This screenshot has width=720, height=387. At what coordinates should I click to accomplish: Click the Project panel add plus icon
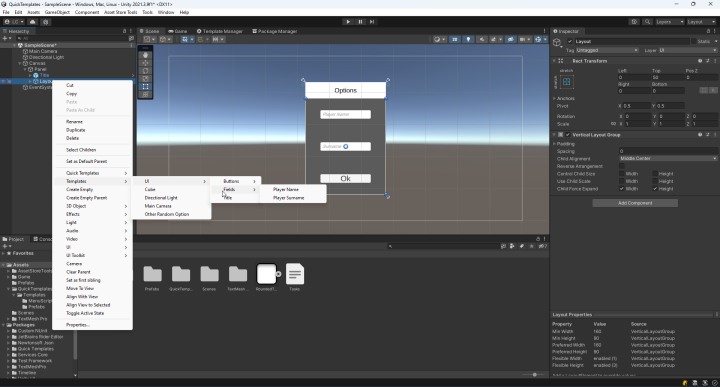5,246
